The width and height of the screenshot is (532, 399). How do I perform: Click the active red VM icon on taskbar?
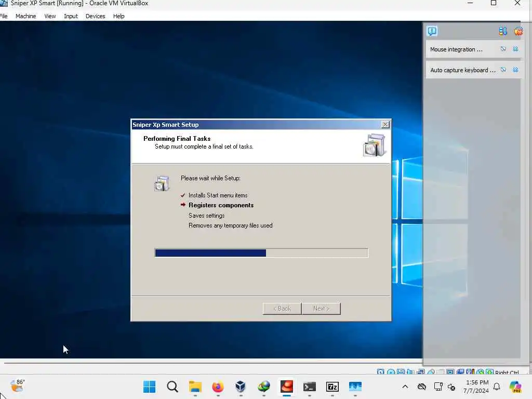pos(287,387)
